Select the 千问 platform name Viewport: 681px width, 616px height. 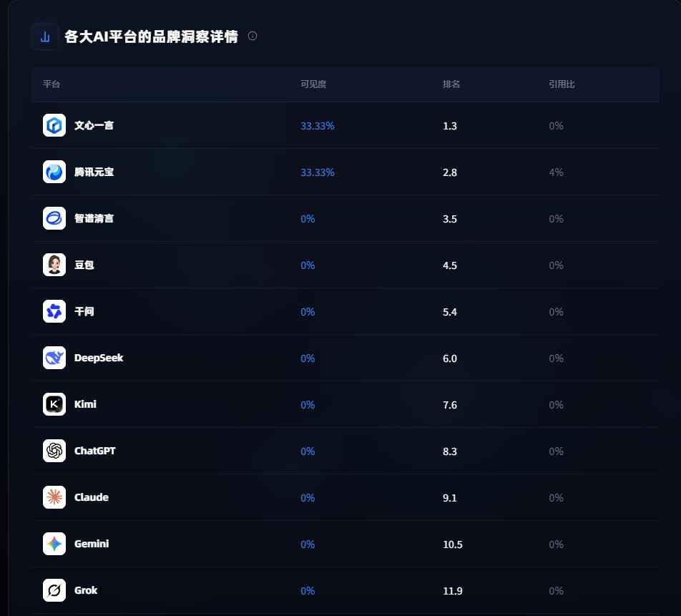click(x=84, y=311)
